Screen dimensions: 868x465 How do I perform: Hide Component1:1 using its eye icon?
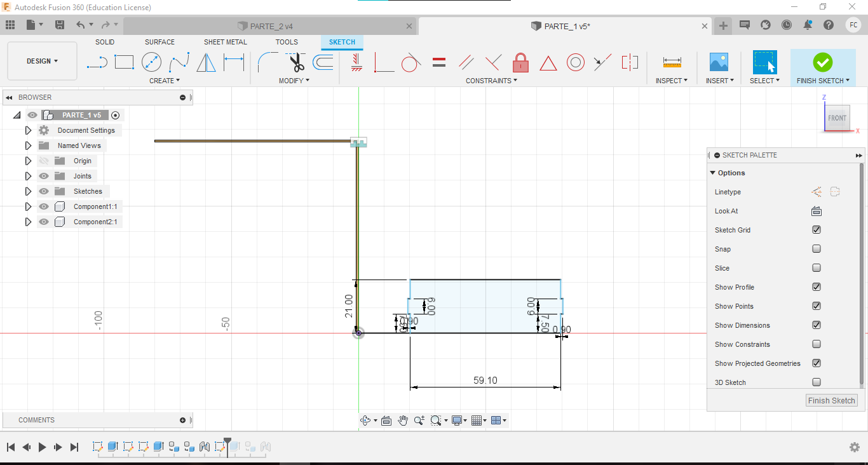point(44,206)
